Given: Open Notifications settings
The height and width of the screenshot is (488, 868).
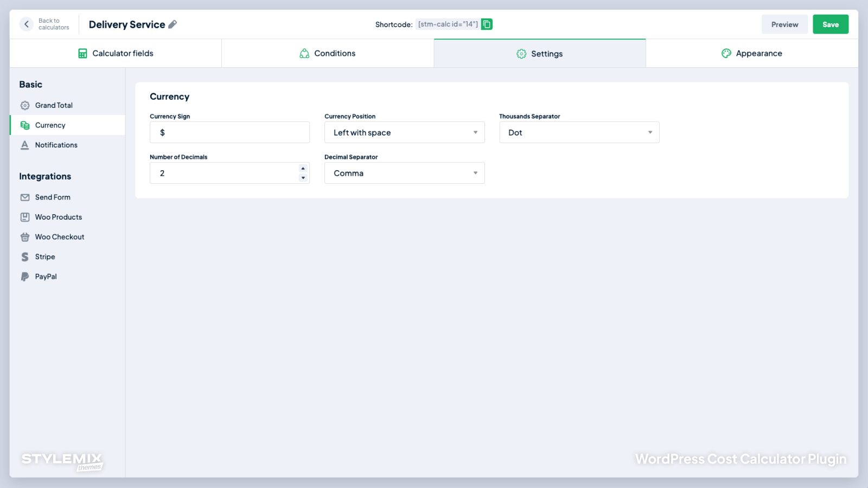Looking at the screenshot, I should (67, 145).
